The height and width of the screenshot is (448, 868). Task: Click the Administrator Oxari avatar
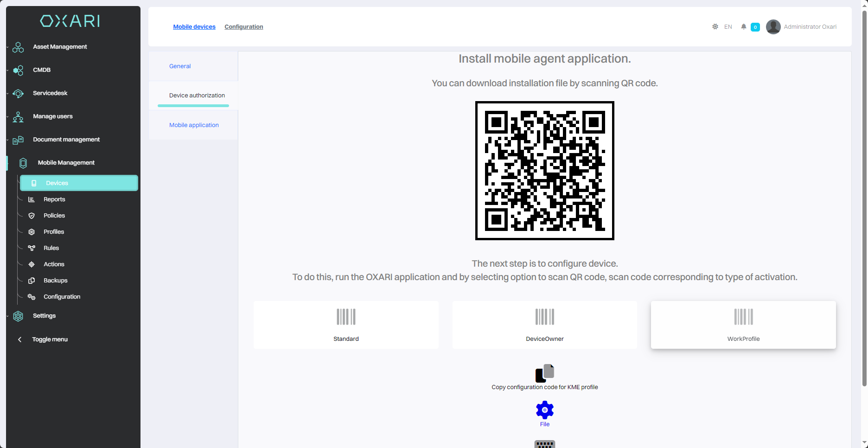coord(773,27)
